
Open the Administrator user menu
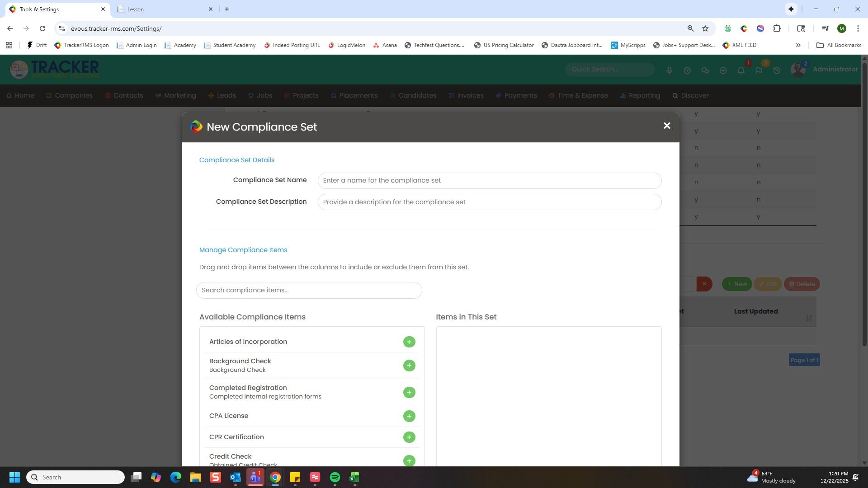point(835,69)
